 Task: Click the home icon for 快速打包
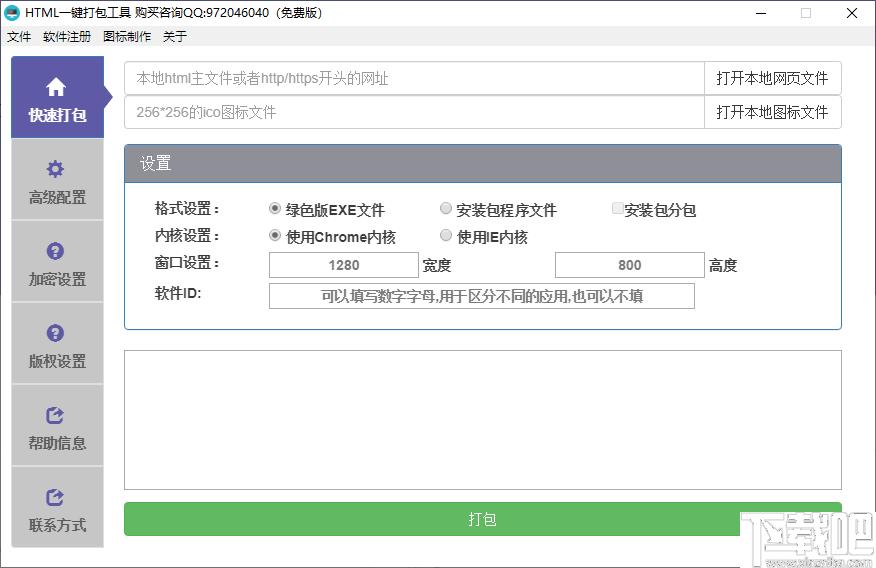click(x=56, y=87)
